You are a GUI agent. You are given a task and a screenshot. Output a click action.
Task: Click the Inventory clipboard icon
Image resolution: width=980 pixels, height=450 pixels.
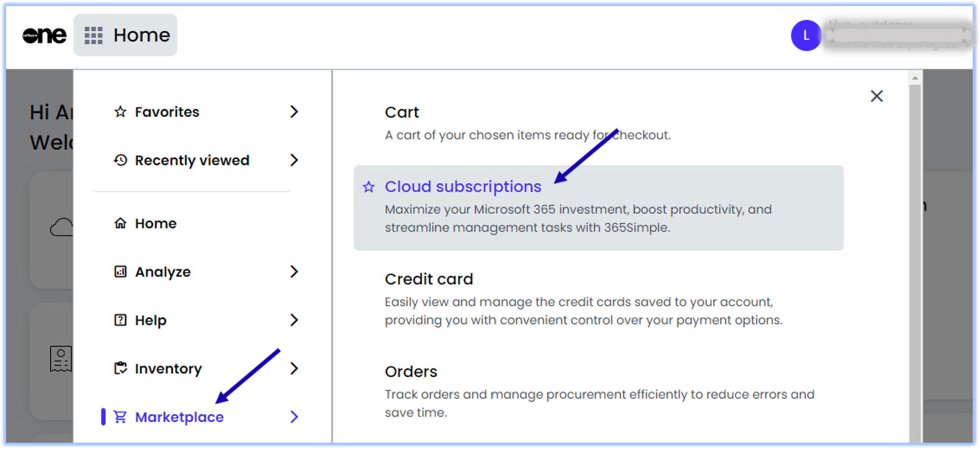coord(121,368)
